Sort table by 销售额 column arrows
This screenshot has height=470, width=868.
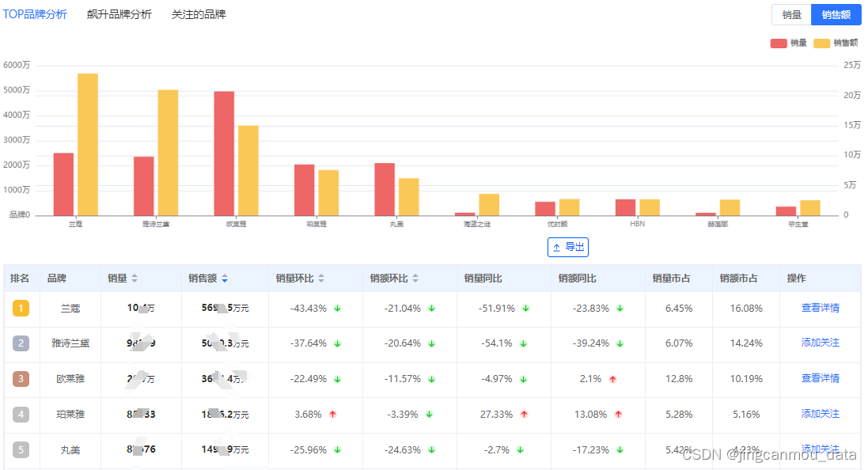click(225, 279)
